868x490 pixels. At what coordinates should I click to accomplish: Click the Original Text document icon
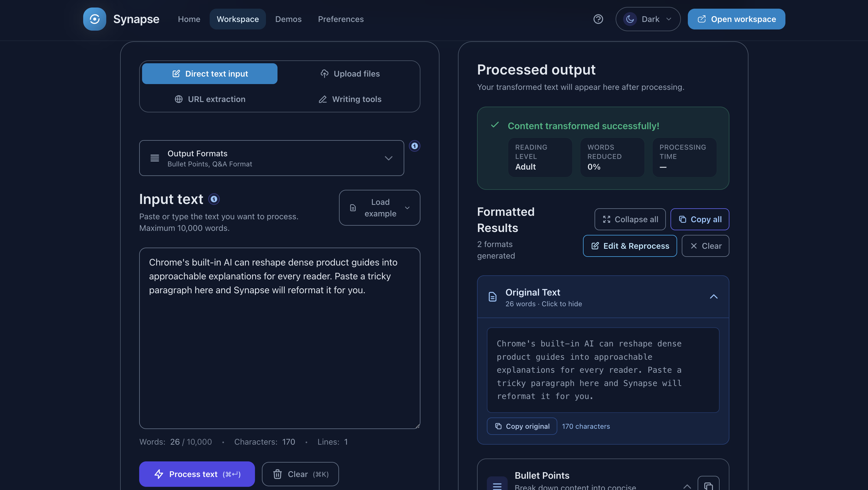point(493,297)
